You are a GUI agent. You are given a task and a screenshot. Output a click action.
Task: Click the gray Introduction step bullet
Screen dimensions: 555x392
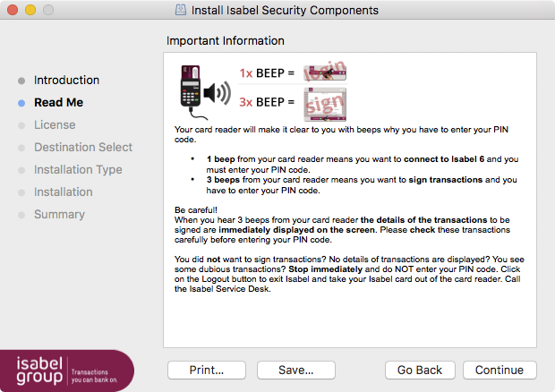click(21, 81)
